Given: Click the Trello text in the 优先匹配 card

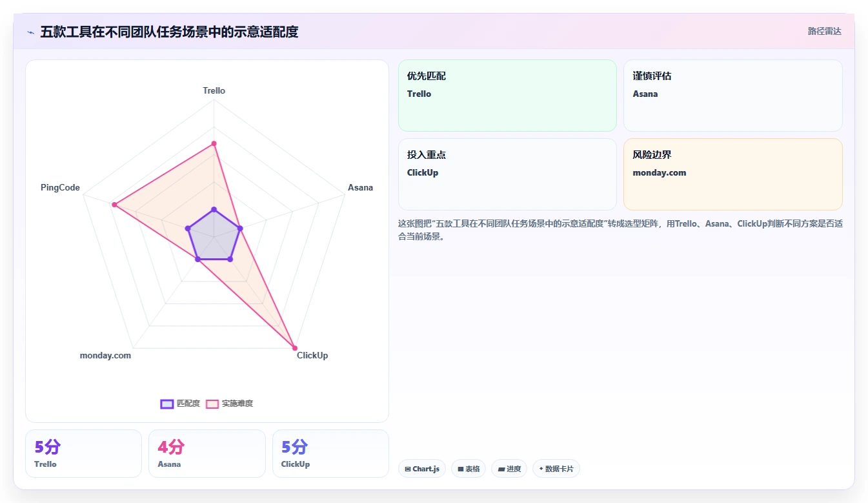Looking at the screenshot, I should pyautogui.click(x=419, y=94).
